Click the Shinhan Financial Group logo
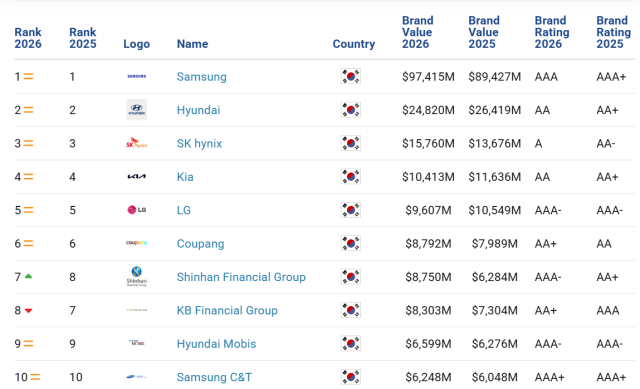This screenshot has height=389, width=640. [x=137, y=276]
